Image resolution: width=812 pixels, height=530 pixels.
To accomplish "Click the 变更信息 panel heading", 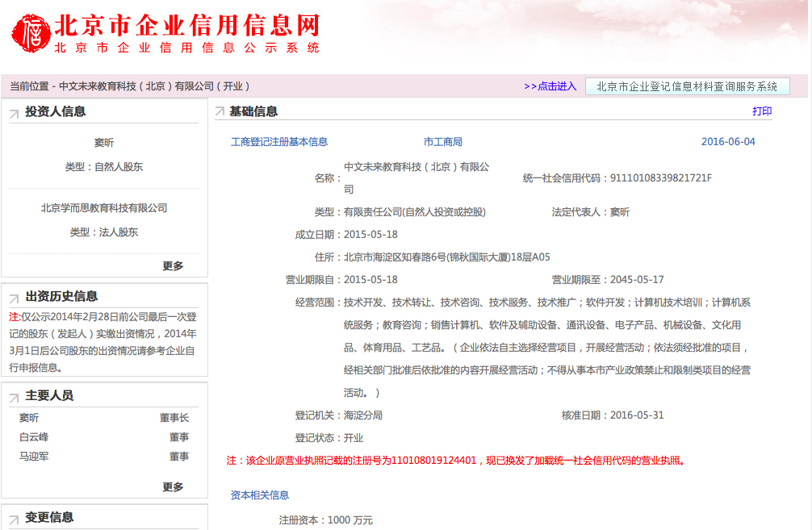I will tap(49, 518).
